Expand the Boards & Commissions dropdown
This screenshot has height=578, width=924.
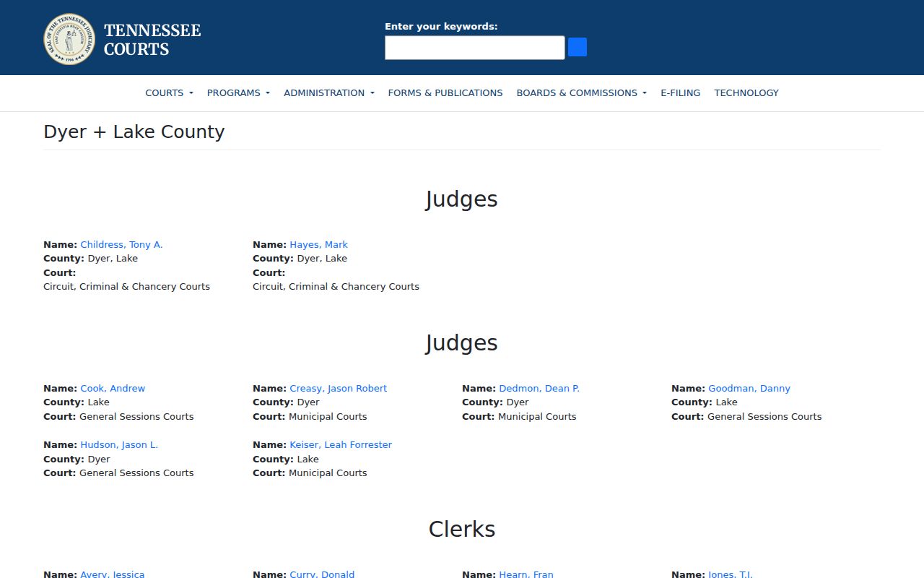click(582, 92)
